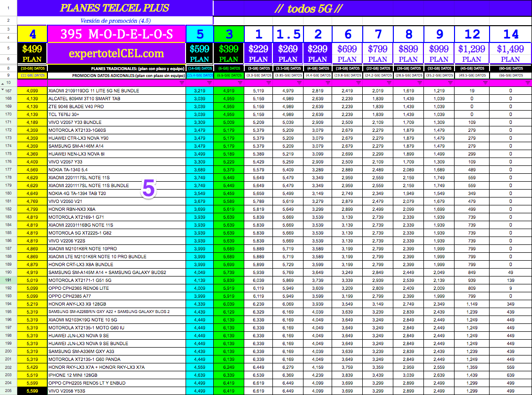The image size is (532, 395).
Task: Click the HONOR CRT-LX3 X8A BUNDLE cell
Action: click(116, 264)
